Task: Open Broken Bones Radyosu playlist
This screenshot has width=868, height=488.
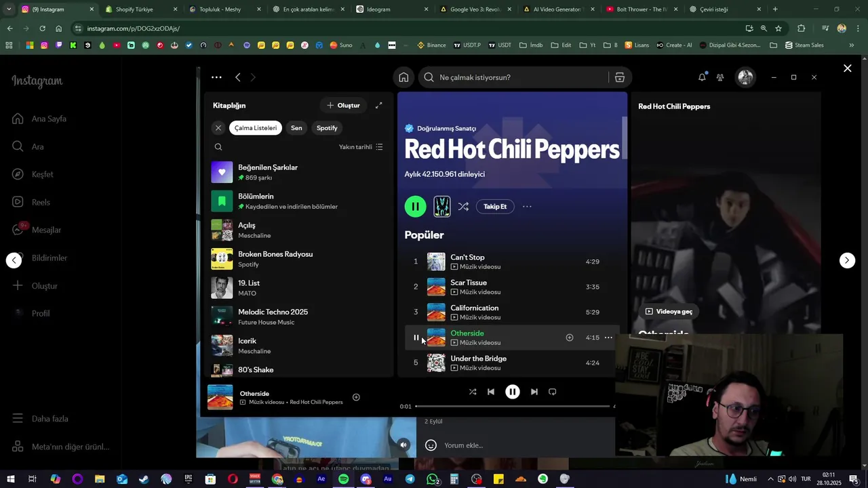Action: [298, 259]
